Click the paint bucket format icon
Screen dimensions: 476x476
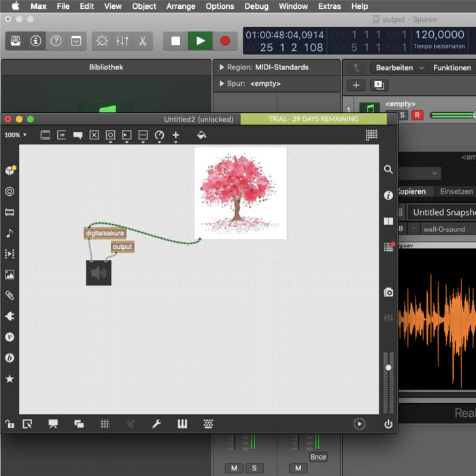(x=201, y=135)
